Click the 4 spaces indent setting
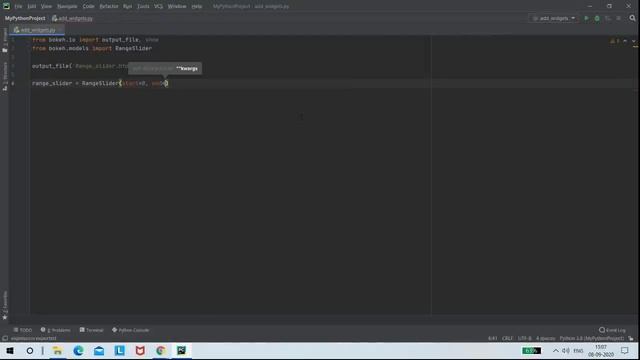This screenshot has height=360, width=640. click(546, 338)
